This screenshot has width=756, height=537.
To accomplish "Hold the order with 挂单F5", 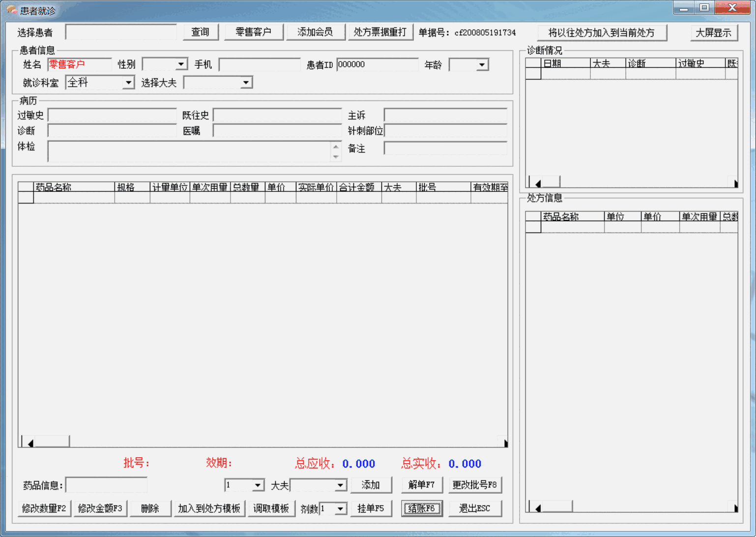I will (x=371, y=508).
